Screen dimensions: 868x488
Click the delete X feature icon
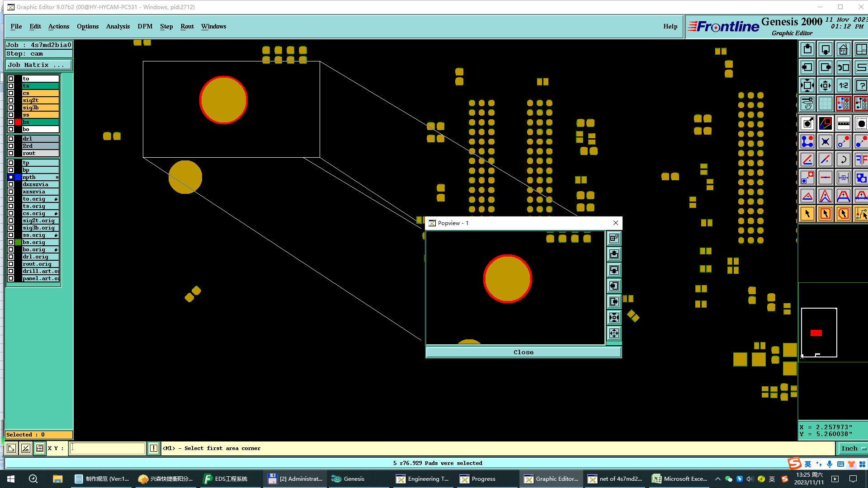coord(825,141)
